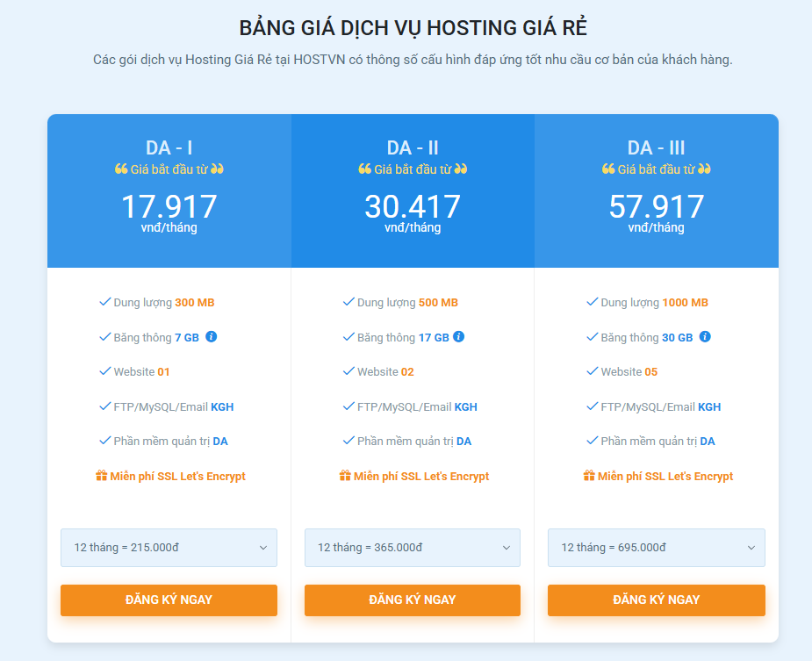The height and width of the screenshot is (661, 812).
Task: Click the quote icon after Giá bắt đầu từ on DA-III
Action: point(702,169)
